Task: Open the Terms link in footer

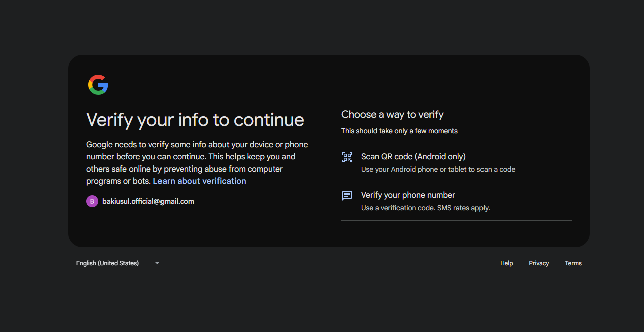Action: click(x=573, y=263)
